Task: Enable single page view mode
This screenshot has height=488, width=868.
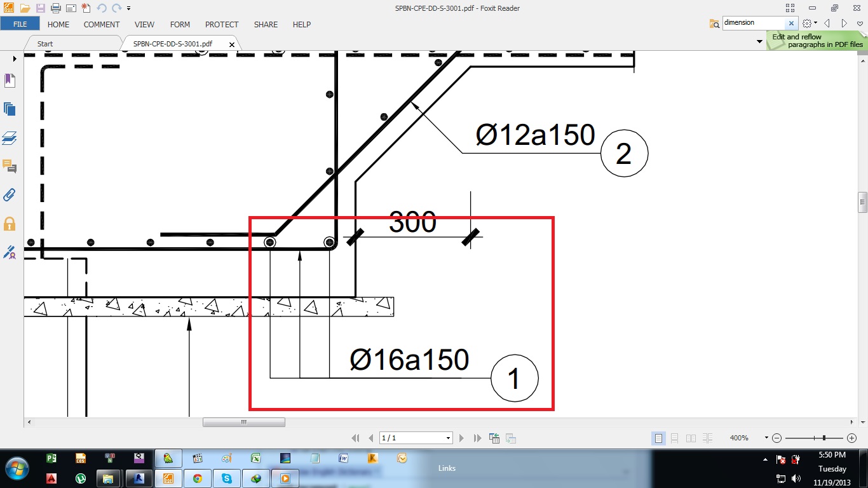Action: [x=659, y=438]
